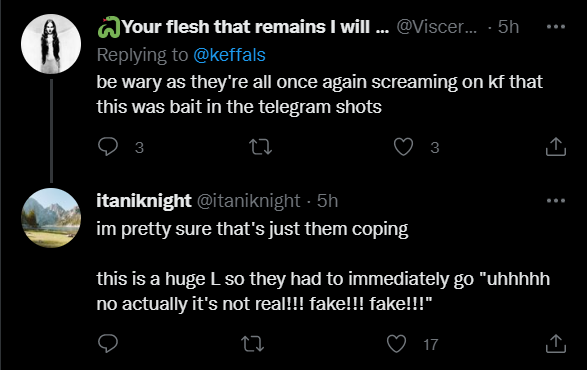Like the first tweet with 3 likes
The width and height of the screenshot is (587, 370).
point(403,147)
